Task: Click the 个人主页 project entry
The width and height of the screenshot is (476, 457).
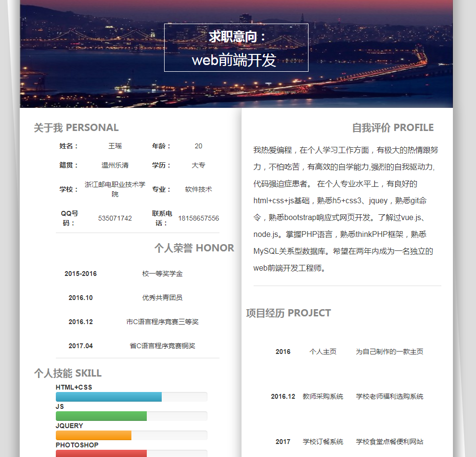Action: (x=322, y=352)
